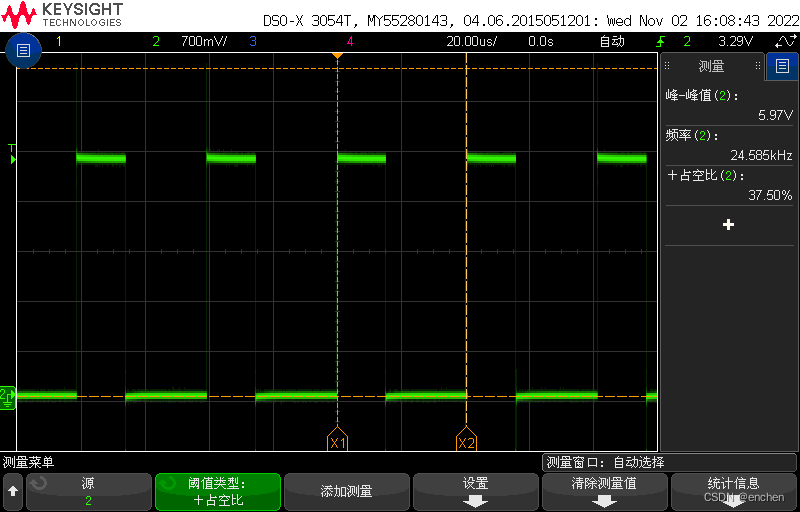Tap the 0.0s delay value
This screenshot has width=800, height=512.
tap(541, 41)
